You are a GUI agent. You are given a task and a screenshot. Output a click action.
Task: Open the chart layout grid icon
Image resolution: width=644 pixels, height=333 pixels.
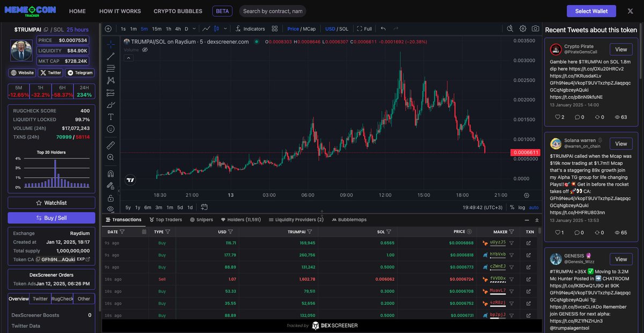275,28
